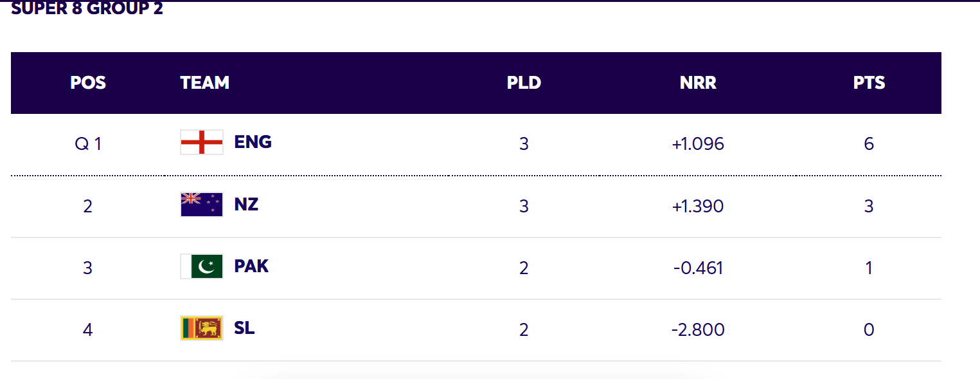Click the Pakistan flag icon

(x=201, y=266)
